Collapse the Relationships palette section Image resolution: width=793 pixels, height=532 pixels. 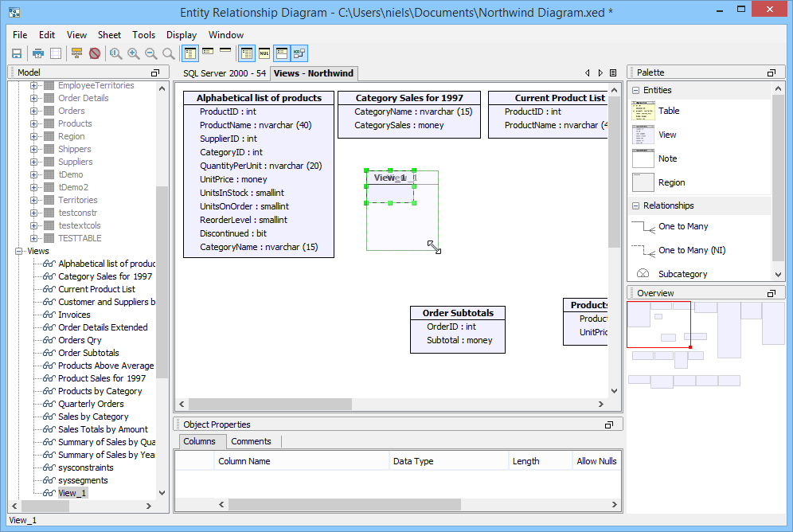click(636, 205)
